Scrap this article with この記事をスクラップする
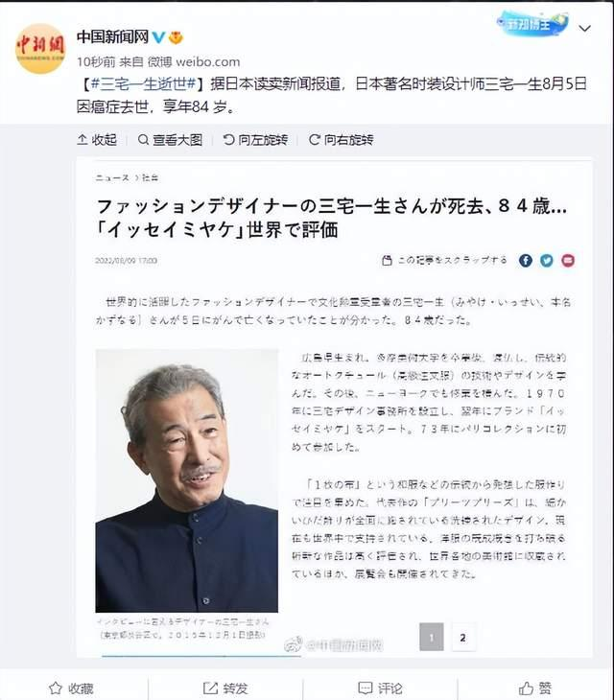The width and height of the screenshot is (614, 700). [445, 260]
